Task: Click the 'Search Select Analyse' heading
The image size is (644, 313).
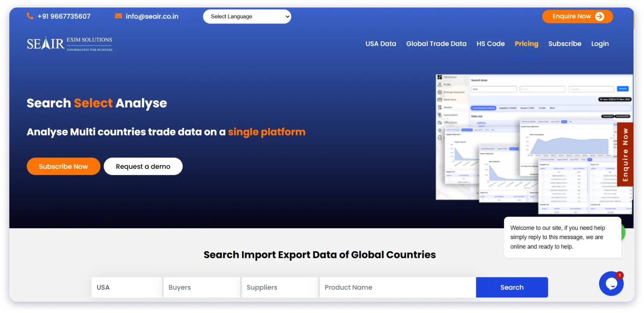Action: [x=97, y=103]
